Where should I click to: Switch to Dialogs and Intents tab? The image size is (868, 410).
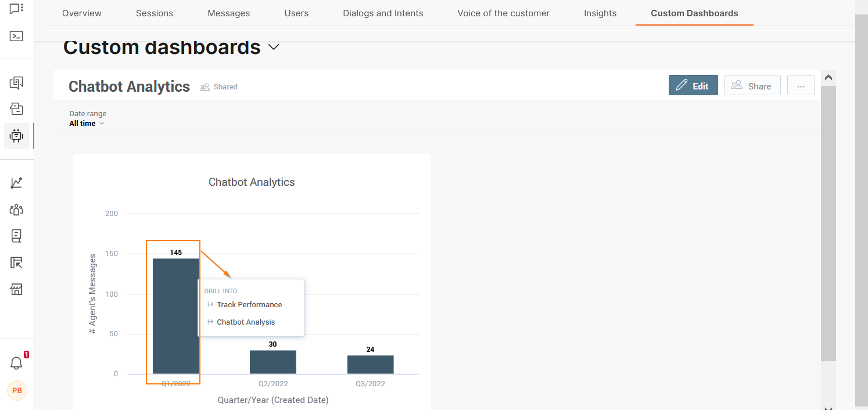point(383,13)
